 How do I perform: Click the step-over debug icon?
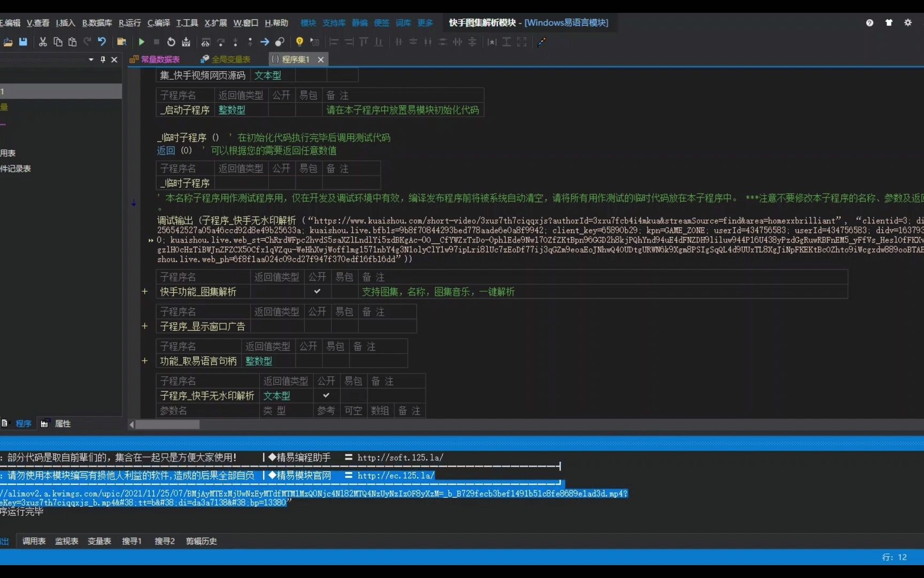pyautogui.click(x=220, y=42)
